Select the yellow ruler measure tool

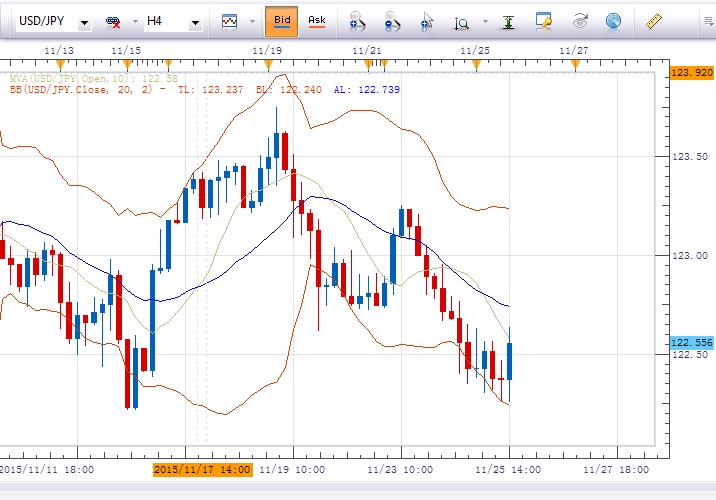(x=654, y=21)
